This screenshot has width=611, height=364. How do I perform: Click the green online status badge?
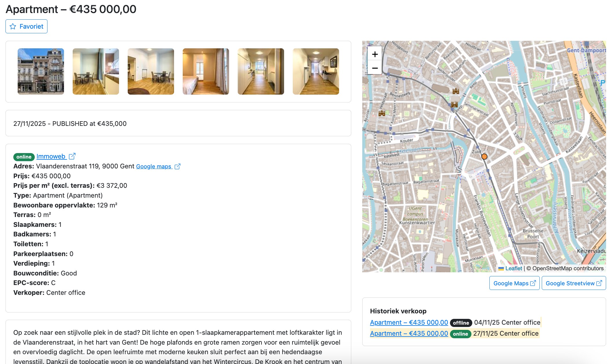click(x=24, y=157)
